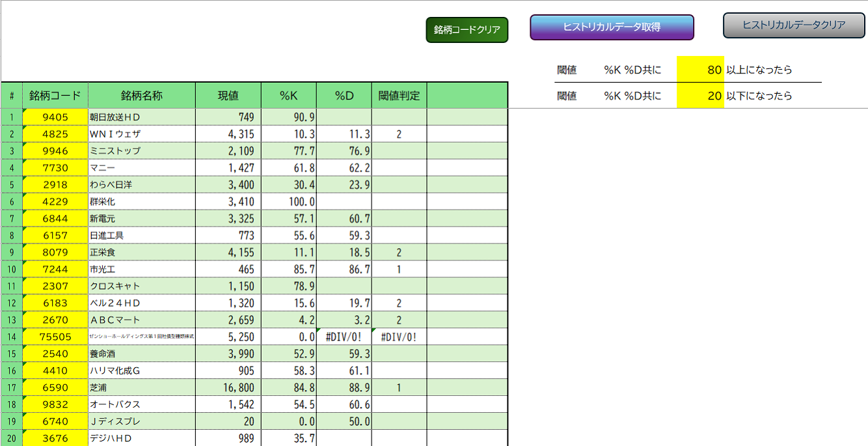This screenshot has height=446, width=868.
Task: Select stock code cell 9405
Action: [55, 117]
